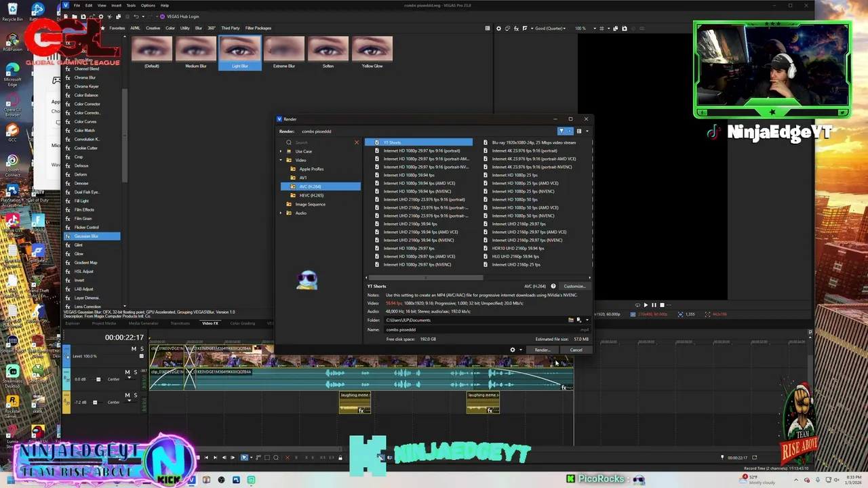Open the Good (Quarter) preview quality dropdown
This screenshot has width=868, height=488.
(549, 28)
